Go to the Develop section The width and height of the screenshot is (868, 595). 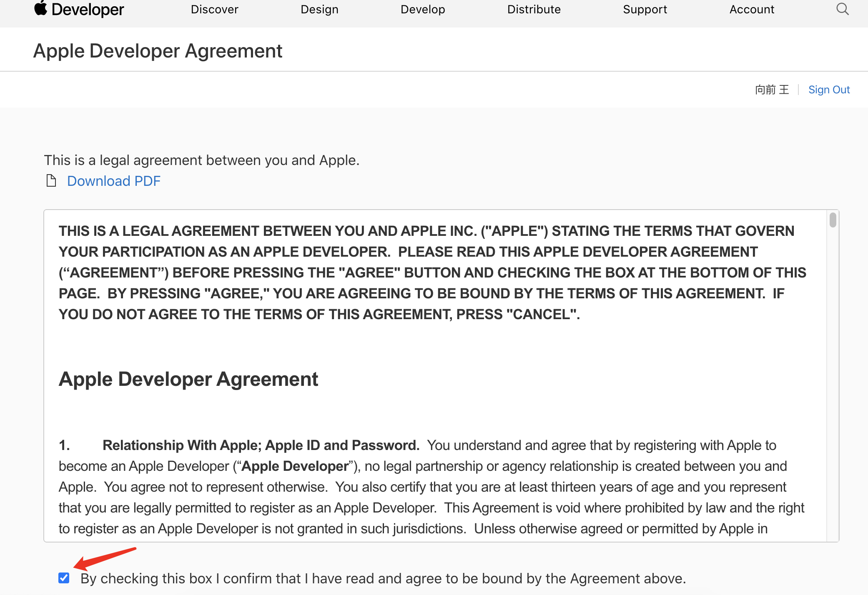[x=423, y=10]
